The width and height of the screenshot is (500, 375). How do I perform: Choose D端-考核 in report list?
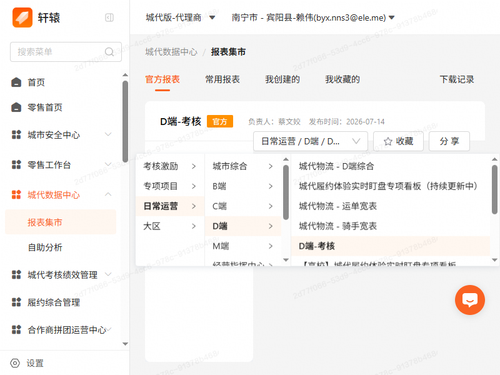tap(391, 246)
